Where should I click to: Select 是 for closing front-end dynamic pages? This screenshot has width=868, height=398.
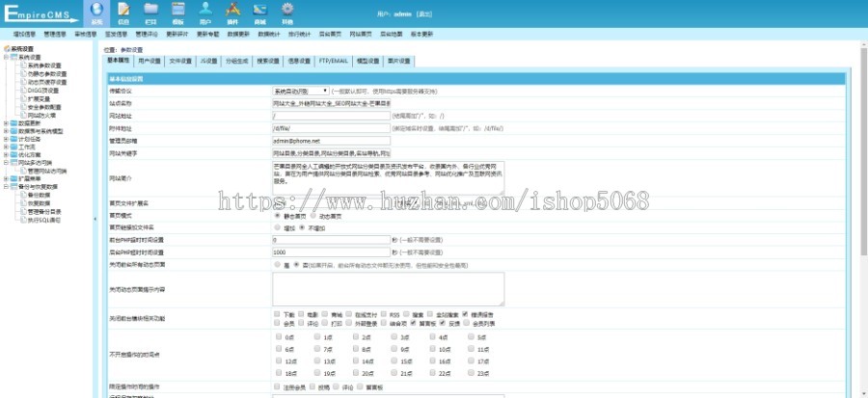click(x=278, y=265)
